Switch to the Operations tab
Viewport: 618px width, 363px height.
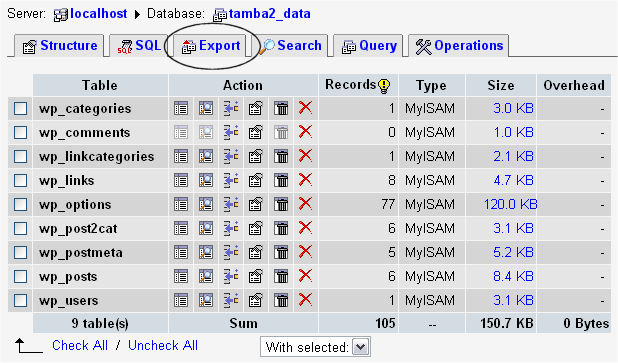[459, 46]
